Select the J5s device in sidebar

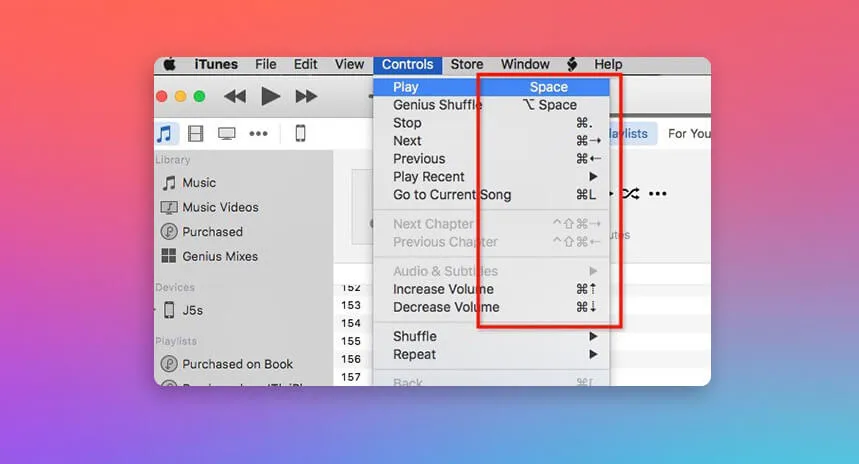(x=191, y=310)
